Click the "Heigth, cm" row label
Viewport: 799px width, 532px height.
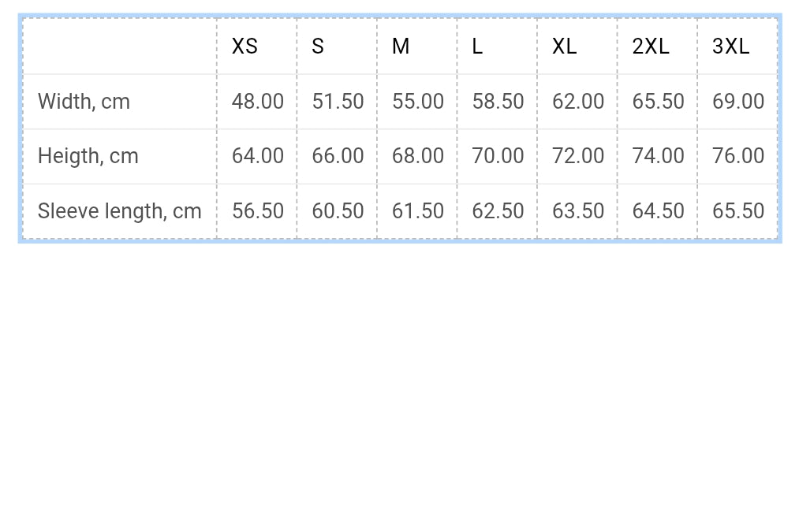point(88,156)
